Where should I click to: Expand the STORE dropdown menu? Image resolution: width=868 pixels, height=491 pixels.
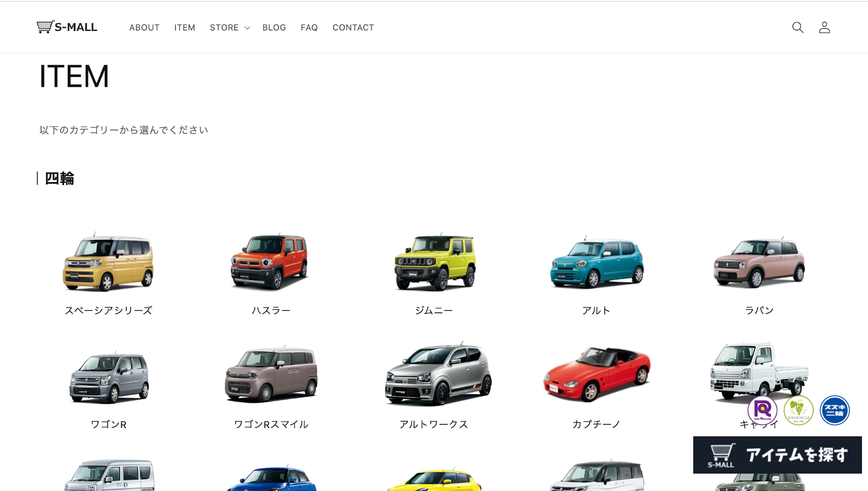tap(229, 28)
